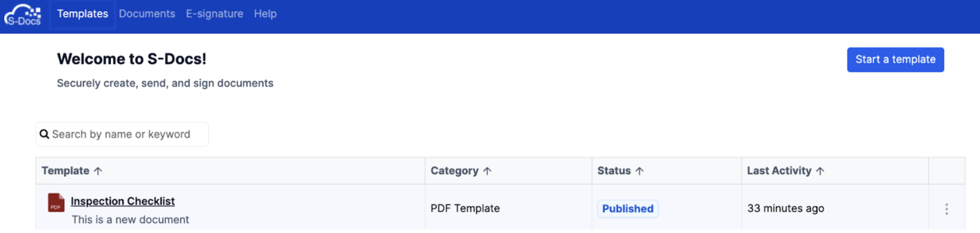The image size is (980, 233).
Task: Open the Help menu item
Action: (x=265, y=14)
